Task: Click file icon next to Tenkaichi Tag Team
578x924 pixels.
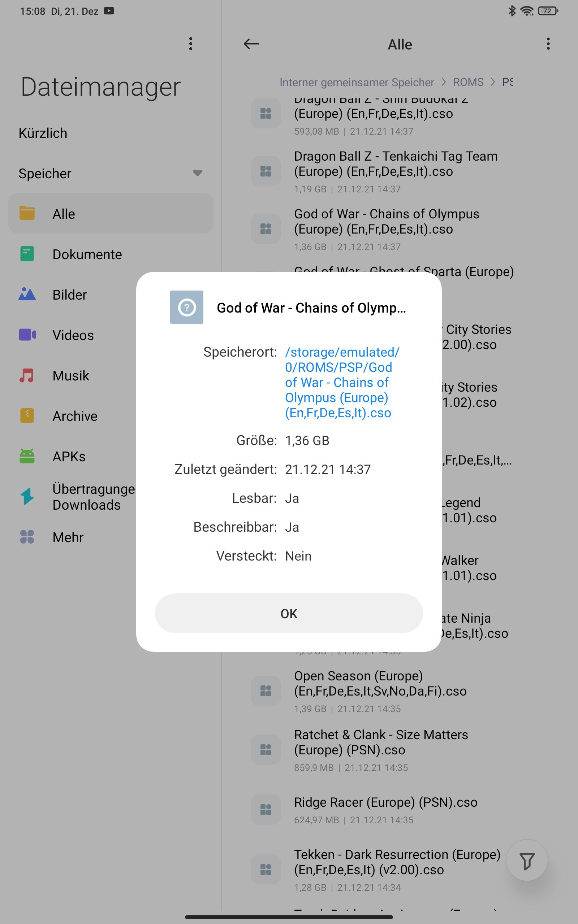Action: pyautogui.click(x=266, y=171)
